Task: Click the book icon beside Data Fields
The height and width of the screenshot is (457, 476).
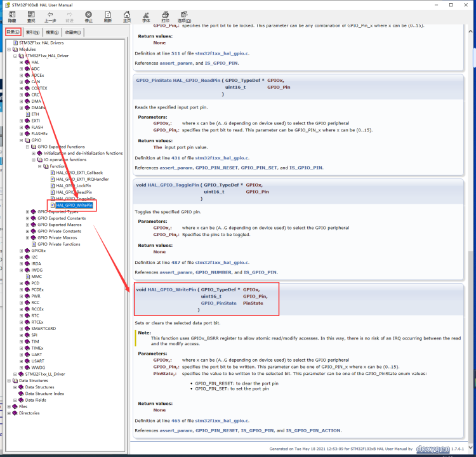Action: point(21,400)
